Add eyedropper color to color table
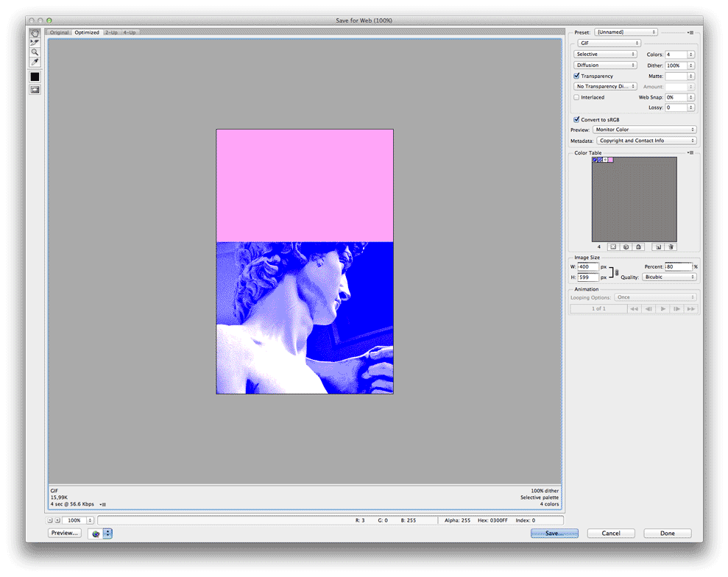Image resolution: width=728 pixels, height=577 pixels. [x=658, y=247]
